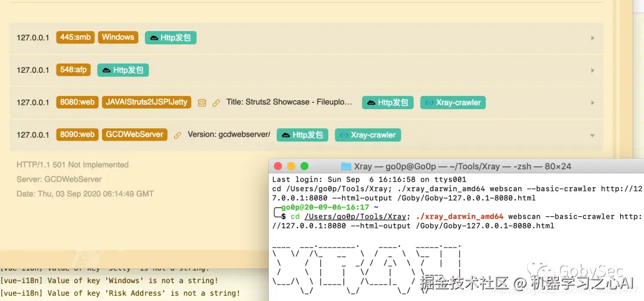Click the Struts2 Showcase title text
The width and height of the screenshot is (644, 301).
(x=290, y=102)
